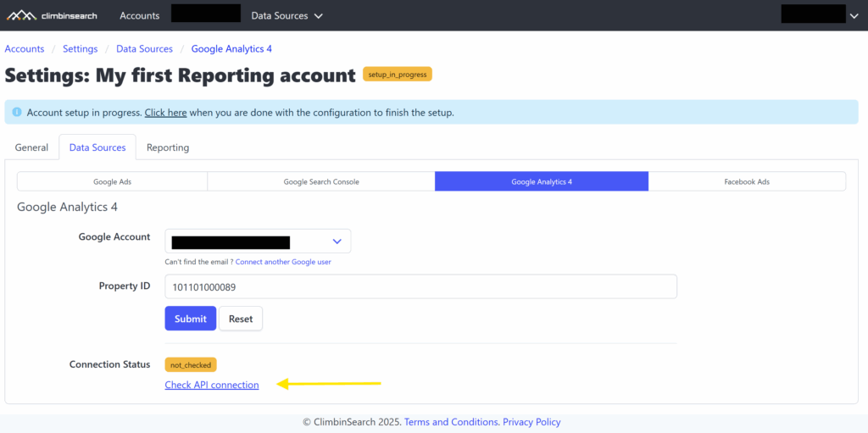868x433 pixels.
Task: Expand the Data Sources navigation dropdown
Action: 287,15
